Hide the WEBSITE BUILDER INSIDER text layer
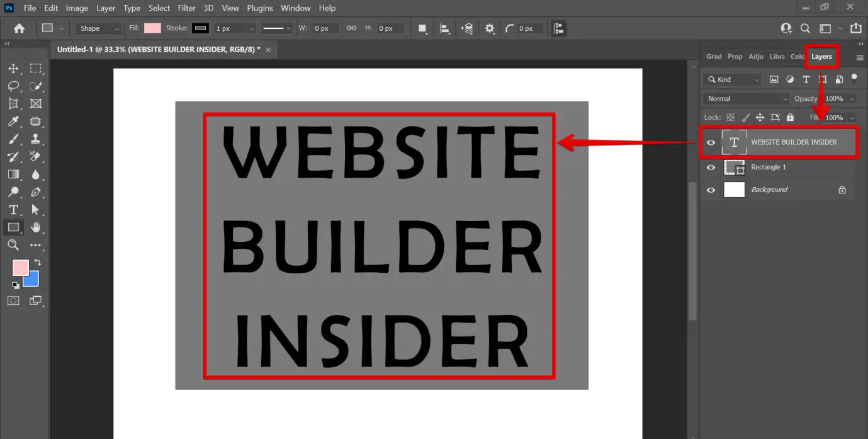The image size is (868, 439). point(711,142)
